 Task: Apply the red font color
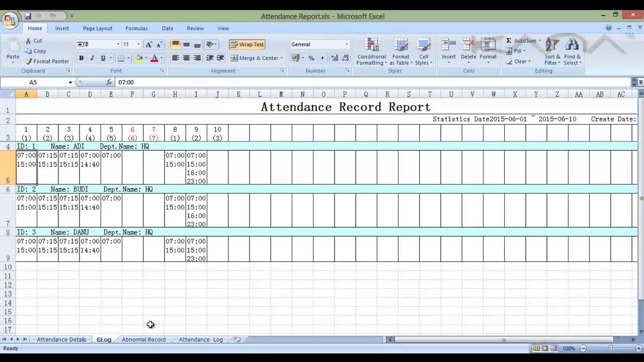[154, 58]
